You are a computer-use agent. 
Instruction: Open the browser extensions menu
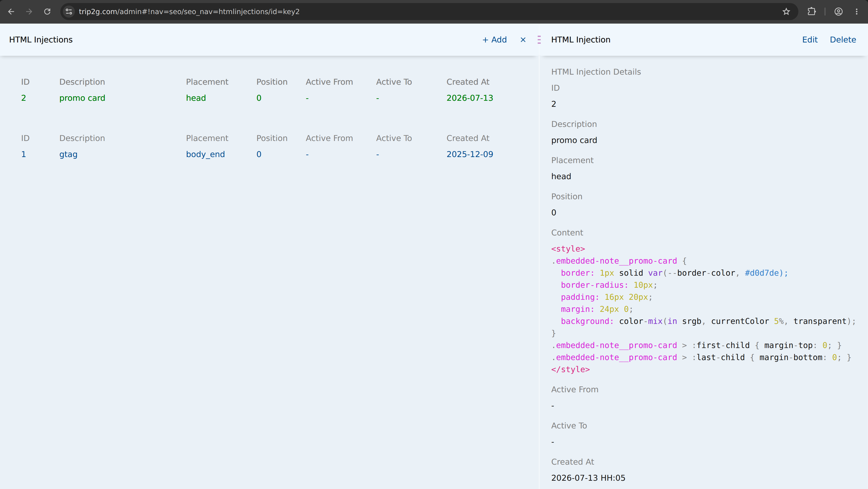coord(812,12)
